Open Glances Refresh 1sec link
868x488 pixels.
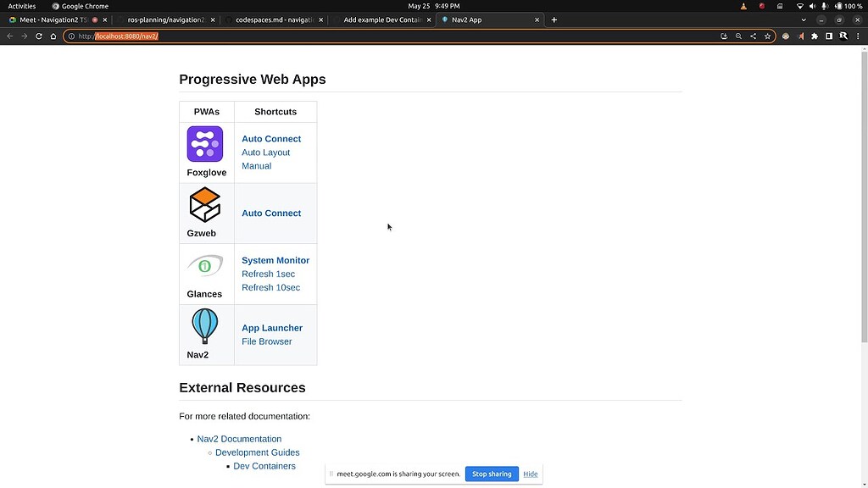click(268, 274)
